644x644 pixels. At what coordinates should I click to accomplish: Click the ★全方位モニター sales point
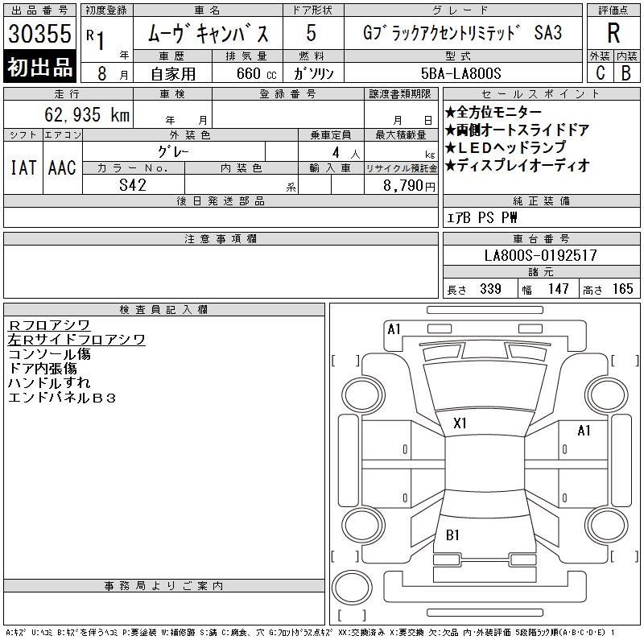493,112
